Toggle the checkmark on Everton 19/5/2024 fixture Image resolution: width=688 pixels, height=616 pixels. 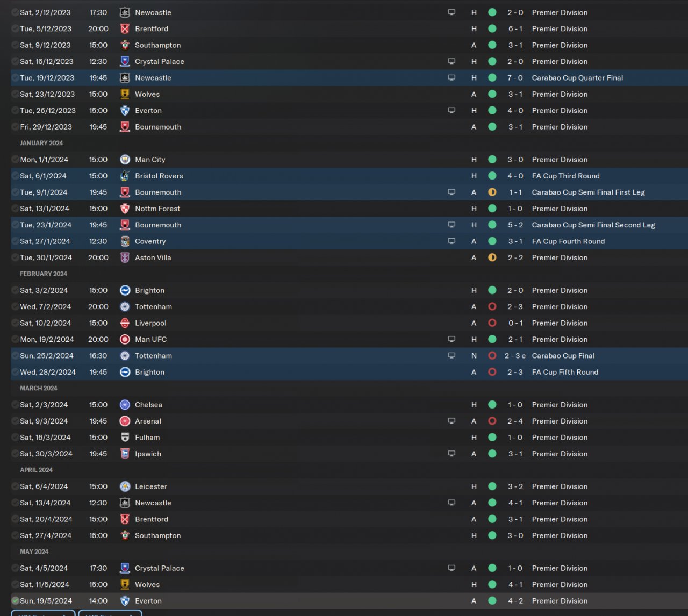click(15, 601)
